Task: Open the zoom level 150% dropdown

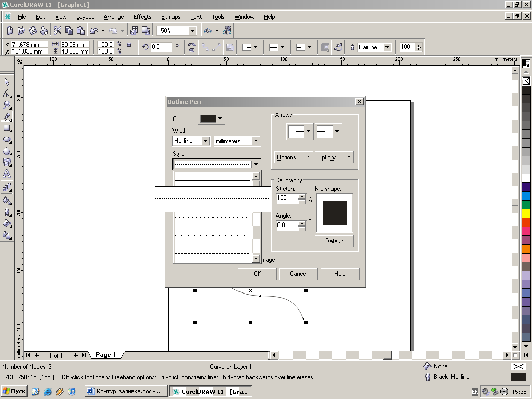Action: point(192,31)
